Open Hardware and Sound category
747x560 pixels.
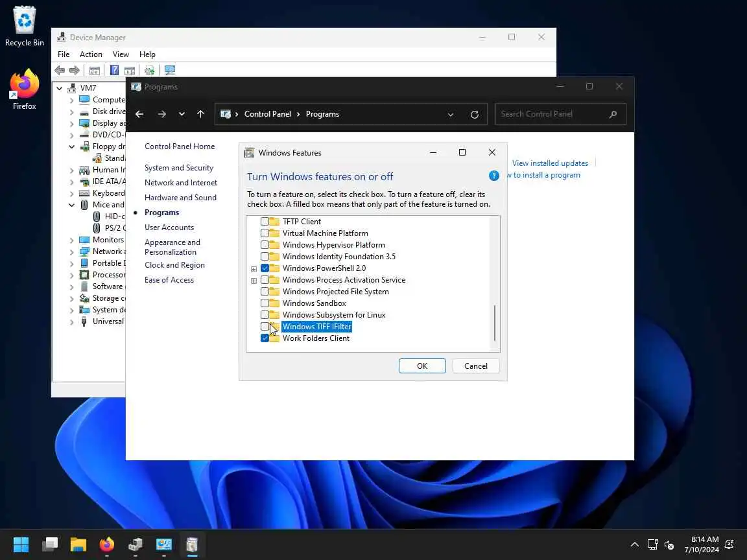(180, 198)
